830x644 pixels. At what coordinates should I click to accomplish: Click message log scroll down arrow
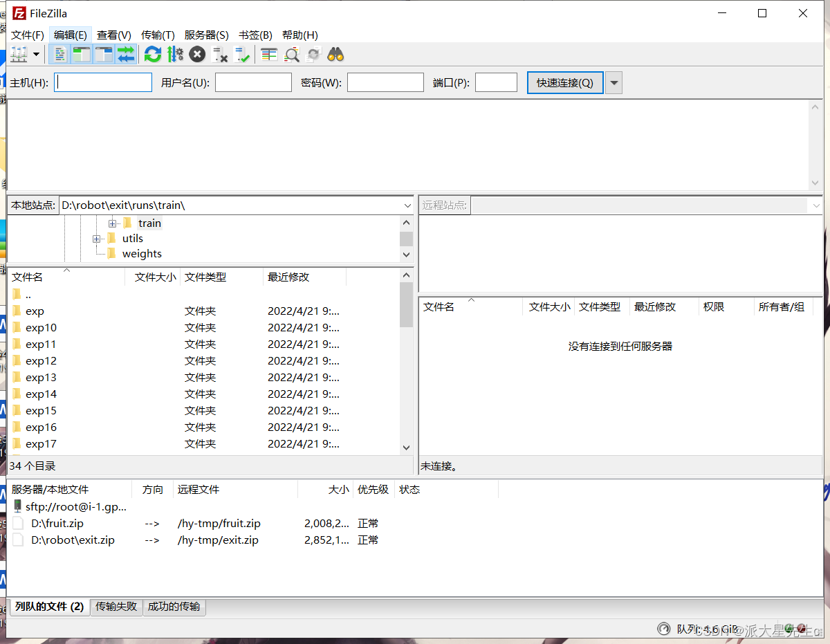[815, 183]
